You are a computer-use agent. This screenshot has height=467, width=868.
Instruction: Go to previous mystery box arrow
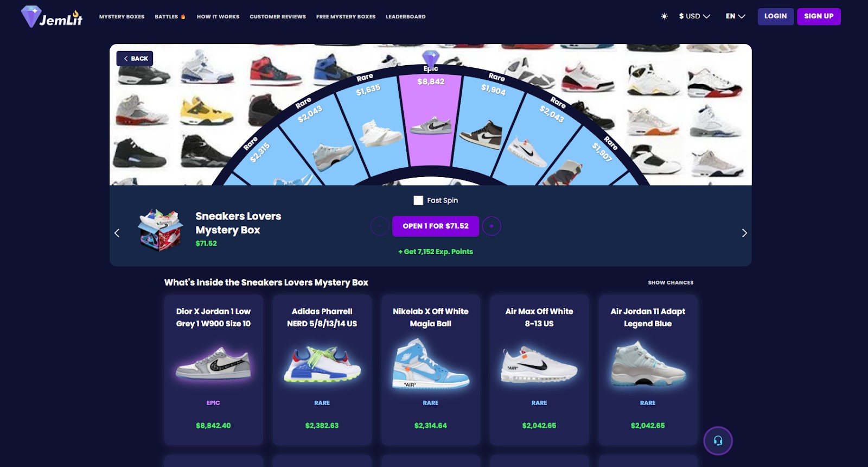(x=117, y=233)
